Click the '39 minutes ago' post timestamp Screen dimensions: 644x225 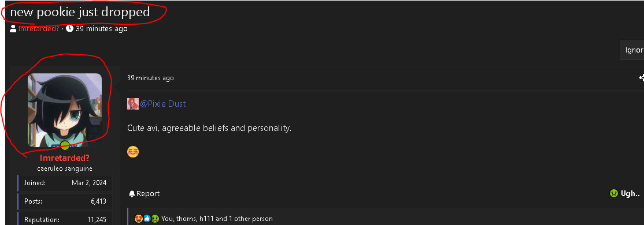coord(150,78)
